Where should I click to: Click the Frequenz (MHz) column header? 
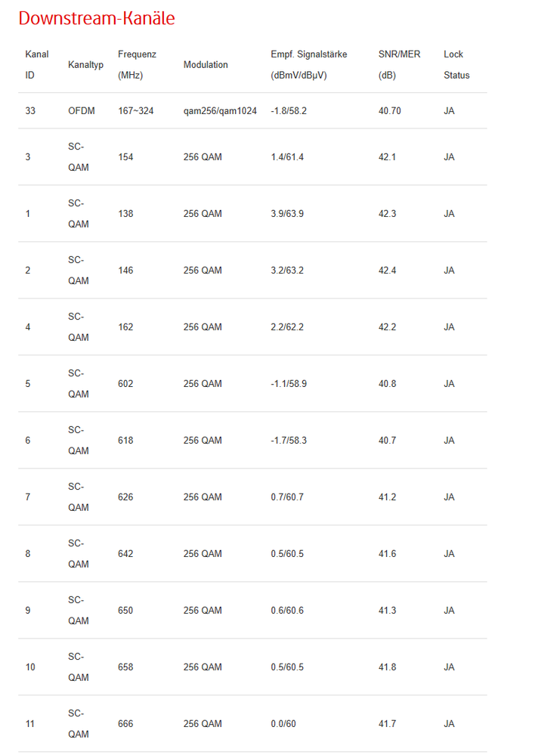click(137, 64)
